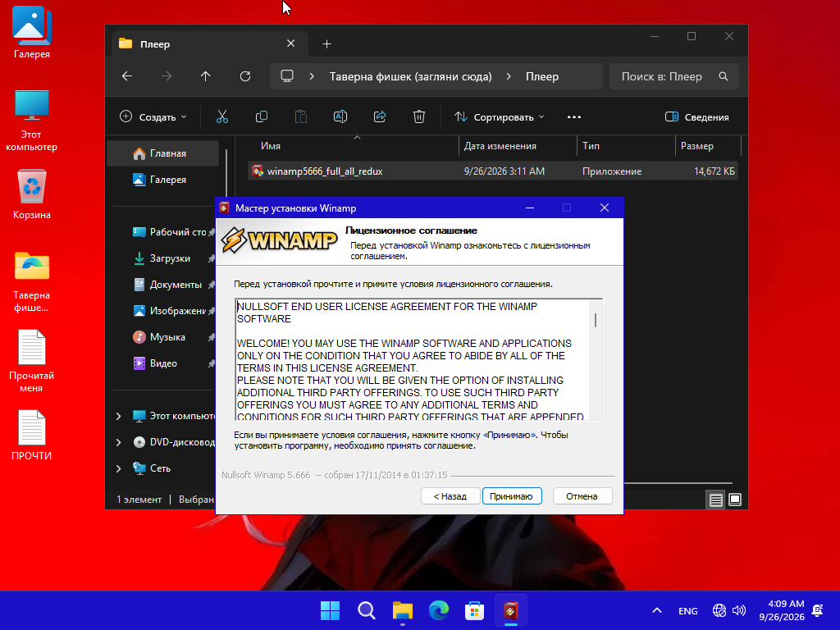Click the Cut scissors icon in Explorer
The width and height of the screenshot is (840, 630).
point(222,116)
